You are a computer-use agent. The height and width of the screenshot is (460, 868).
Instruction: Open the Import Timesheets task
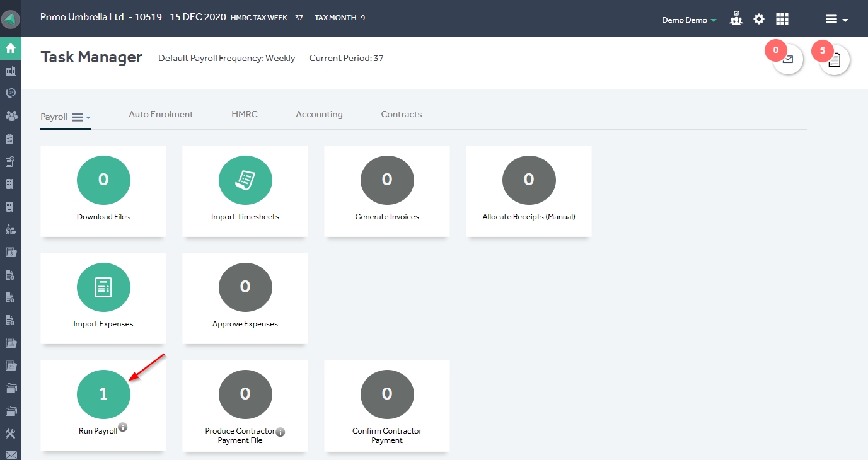pyautogui.click(x=245, y=180)
